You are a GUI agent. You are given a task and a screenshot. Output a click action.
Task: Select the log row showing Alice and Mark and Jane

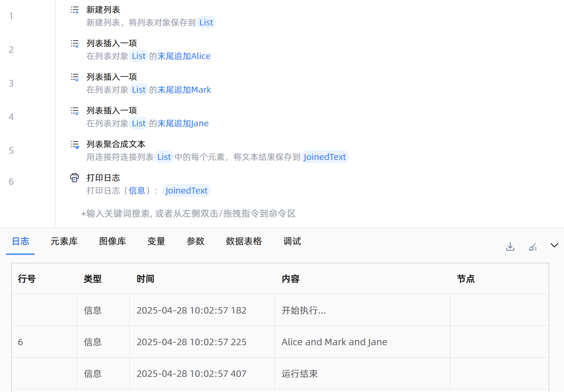(x=334, y=342)
